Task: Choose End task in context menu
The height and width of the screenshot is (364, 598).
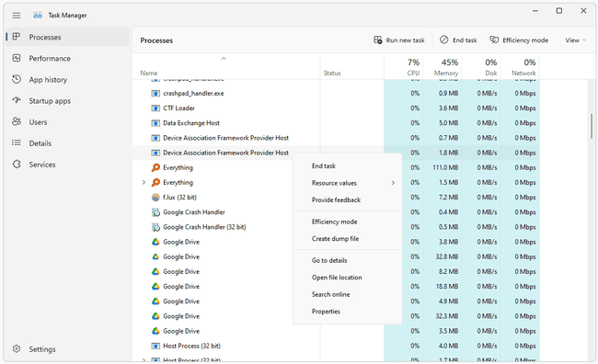Action: pos(348,165)
